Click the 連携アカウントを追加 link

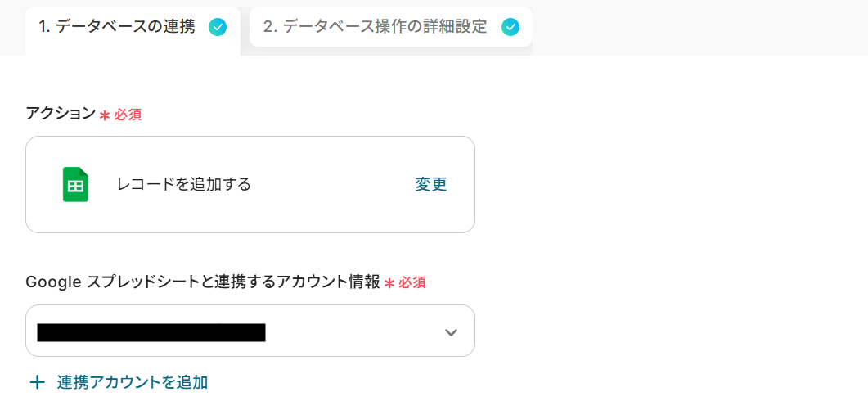point(133,382)
